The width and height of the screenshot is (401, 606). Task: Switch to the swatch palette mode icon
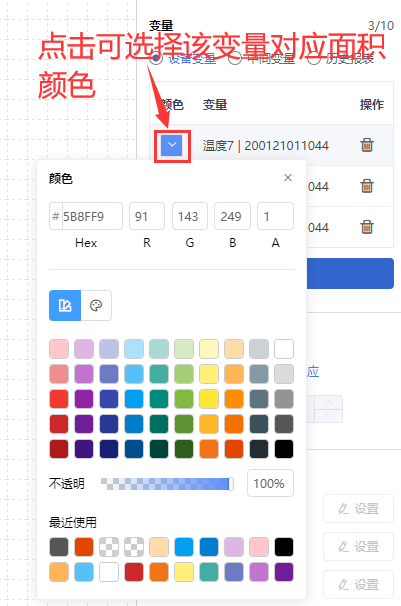pyautogui.click(x=65, y=305)
